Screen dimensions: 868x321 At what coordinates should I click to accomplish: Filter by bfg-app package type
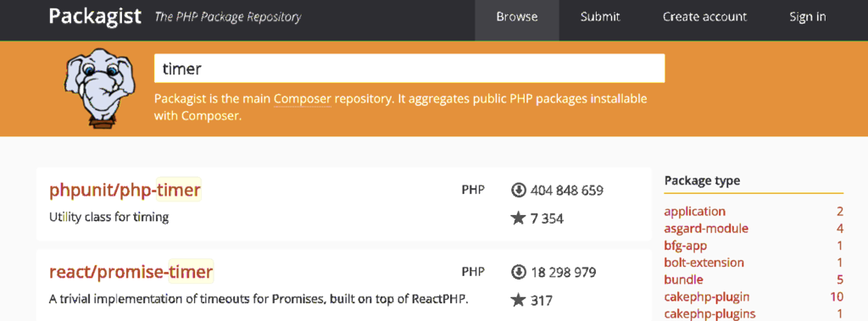[685, 245]
